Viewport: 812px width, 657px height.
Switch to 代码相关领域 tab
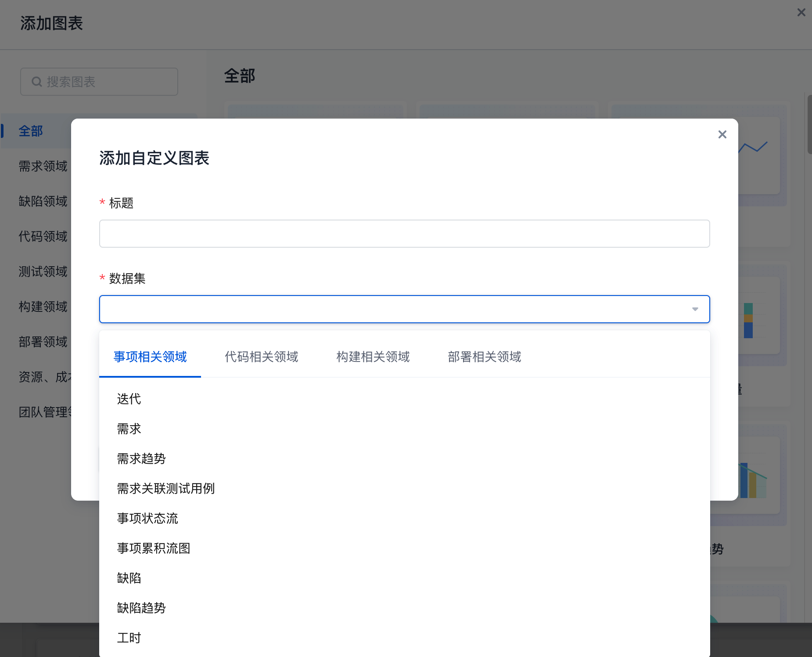click(261, 357)
